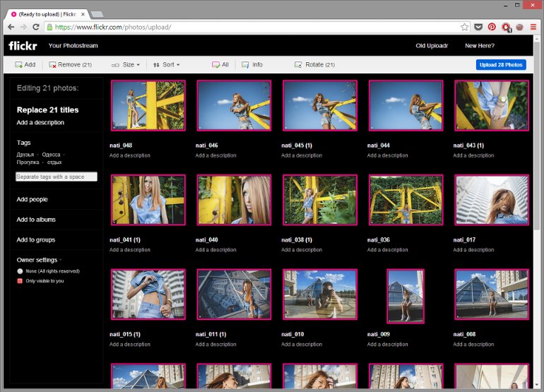The width and height of the screenshot is (544, 392).
Task: Click the round red extension icon
Action: coord(520,27)
